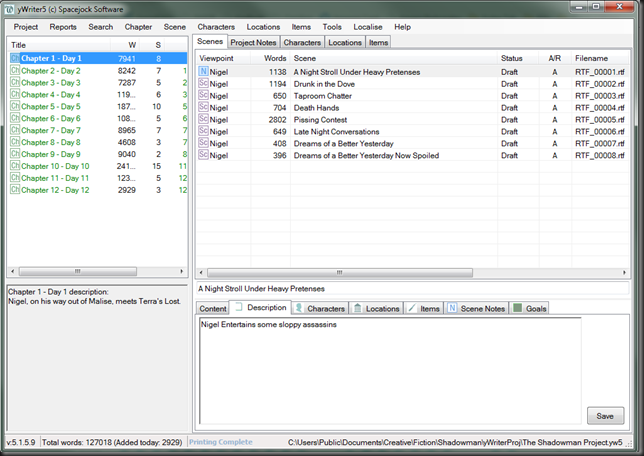Image resolution: width=644 pixels, height=456 pixels.
Task: Click the yWriter5 app icon in title bar
Action: (9, 9)
